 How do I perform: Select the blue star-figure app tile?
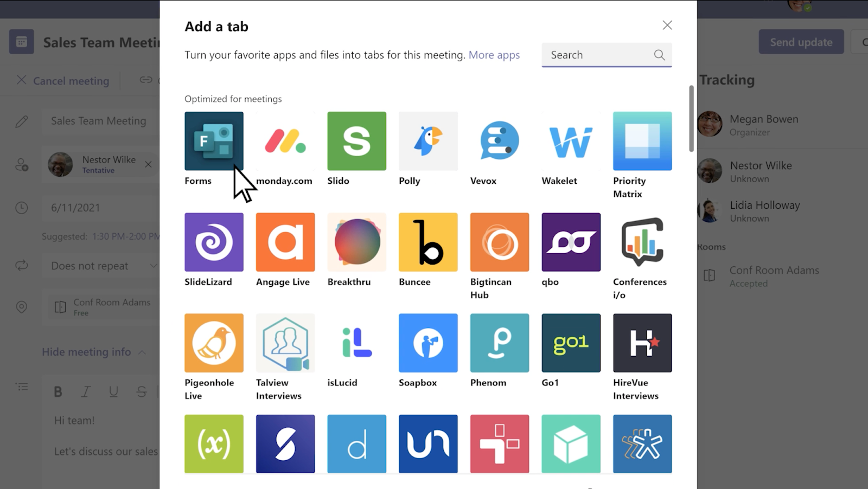[x=642, y=443]
